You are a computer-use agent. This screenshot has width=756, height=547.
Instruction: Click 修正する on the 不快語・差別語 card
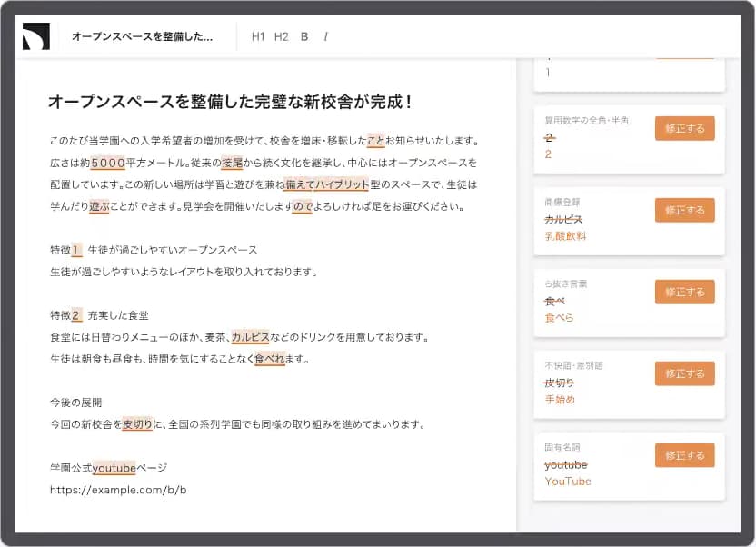684,373
